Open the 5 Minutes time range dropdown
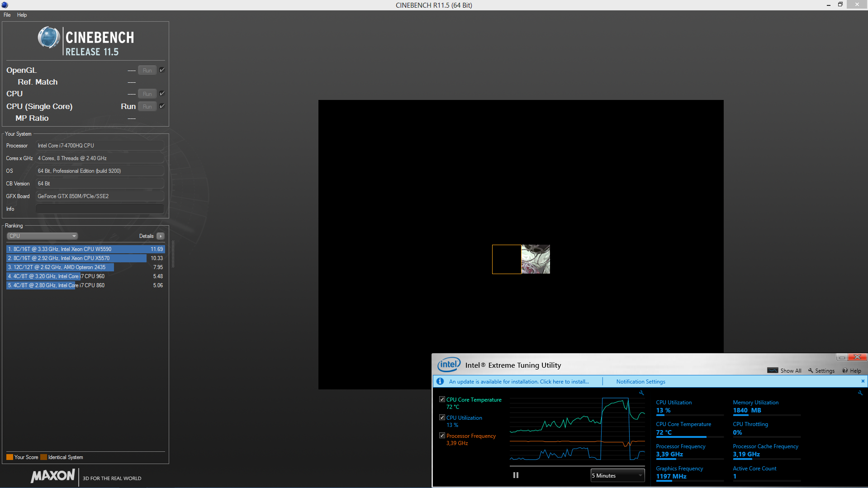Screen dimensions: 868x488 coord(617,476)
